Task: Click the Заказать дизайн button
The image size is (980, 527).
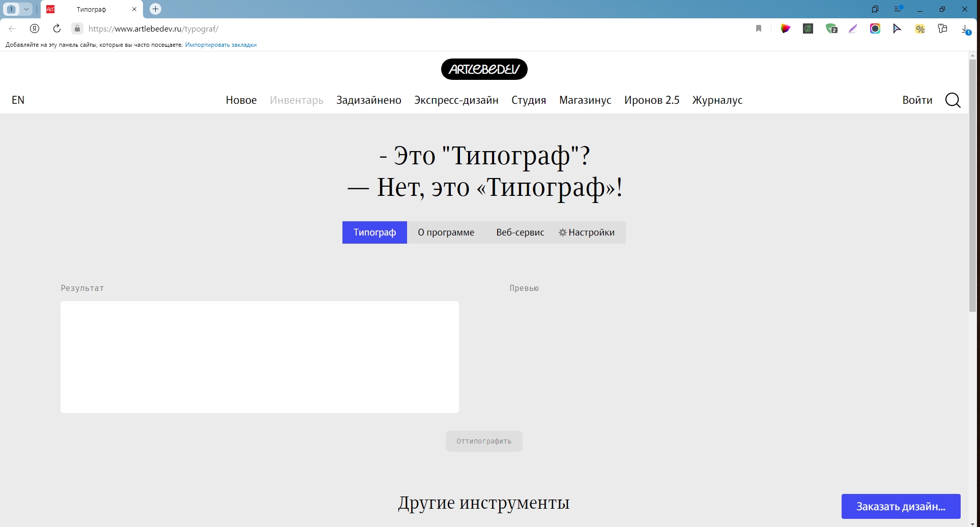Action: pos(901,506)
